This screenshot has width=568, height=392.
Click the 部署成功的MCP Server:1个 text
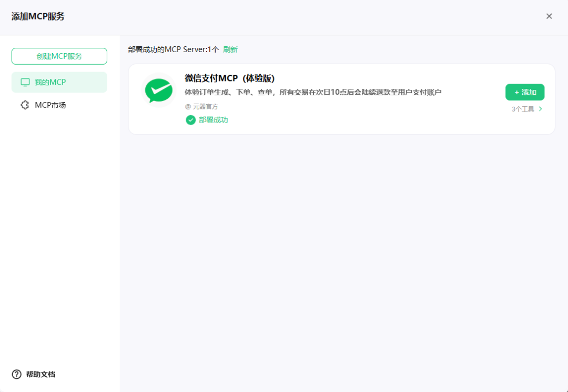coord(174,49)
